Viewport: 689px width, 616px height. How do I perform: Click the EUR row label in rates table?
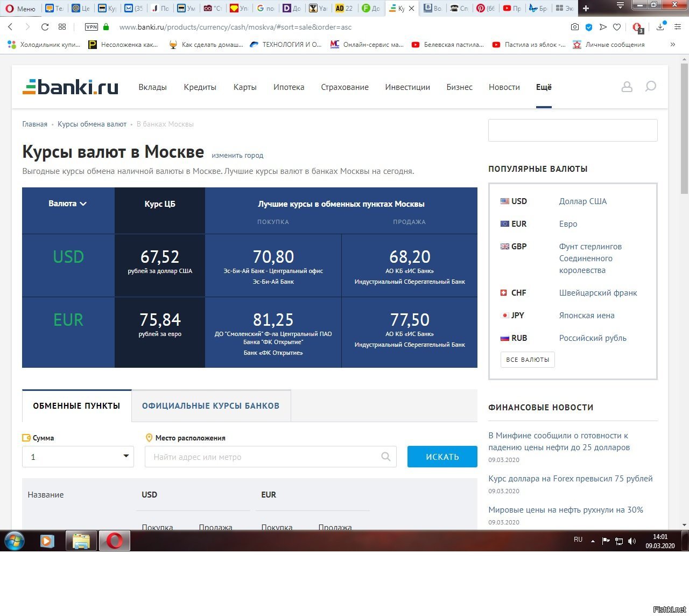(68, 320)
